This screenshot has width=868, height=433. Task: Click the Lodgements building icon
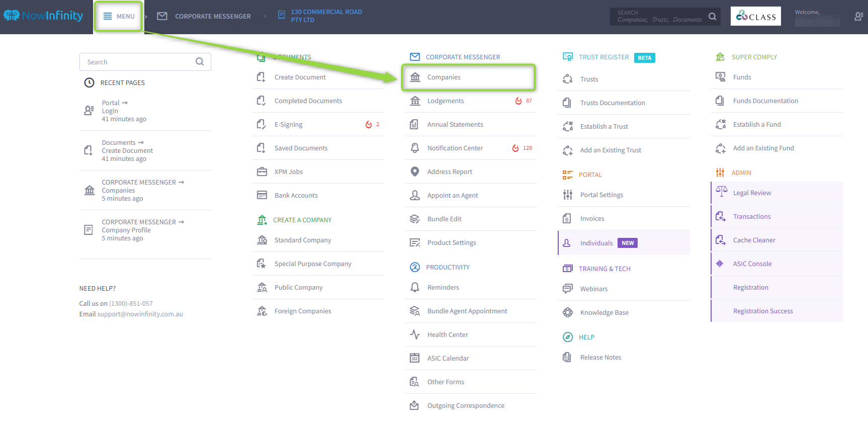tap(415, 101)
